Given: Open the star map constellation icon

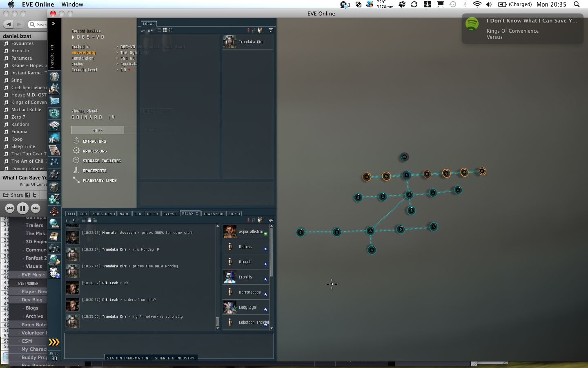Looking at the screenshot, I should click(x=54, y=162).
